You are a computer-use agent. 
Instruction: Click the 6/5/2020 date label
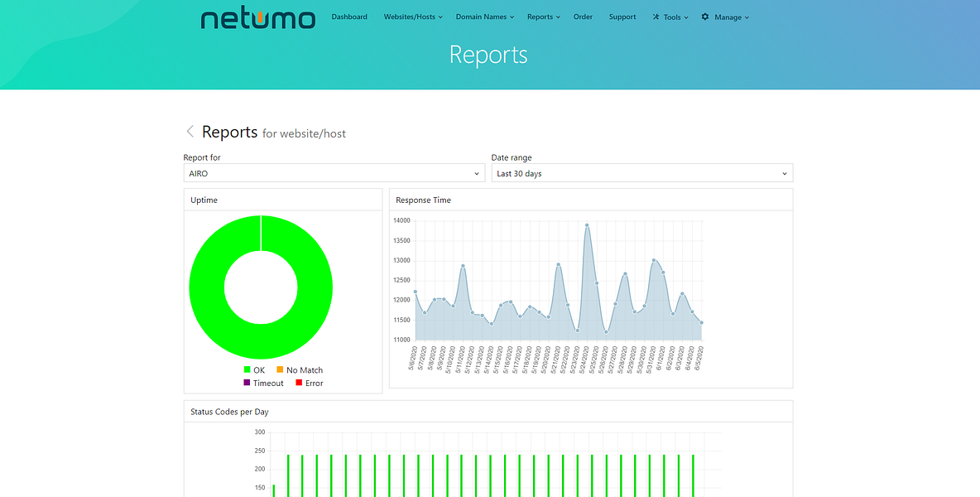point(699,359)
